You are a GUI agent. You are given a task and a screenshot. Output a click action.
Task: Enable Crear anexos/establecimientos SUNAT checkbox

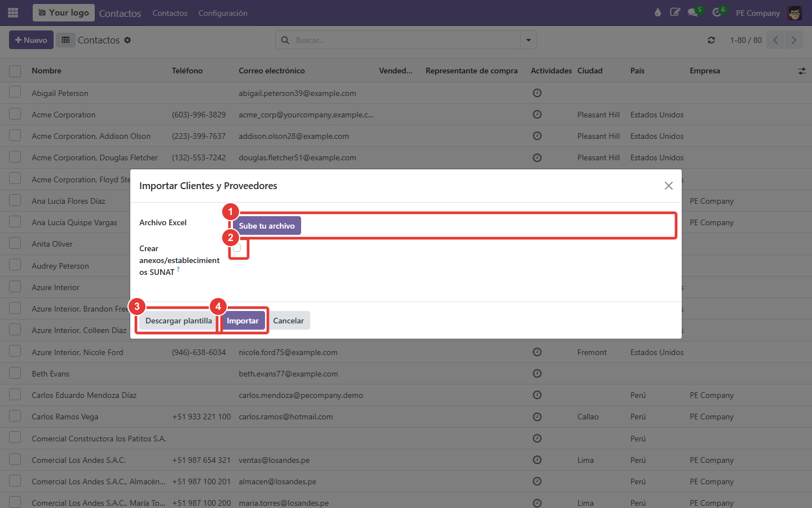[237, 248]
